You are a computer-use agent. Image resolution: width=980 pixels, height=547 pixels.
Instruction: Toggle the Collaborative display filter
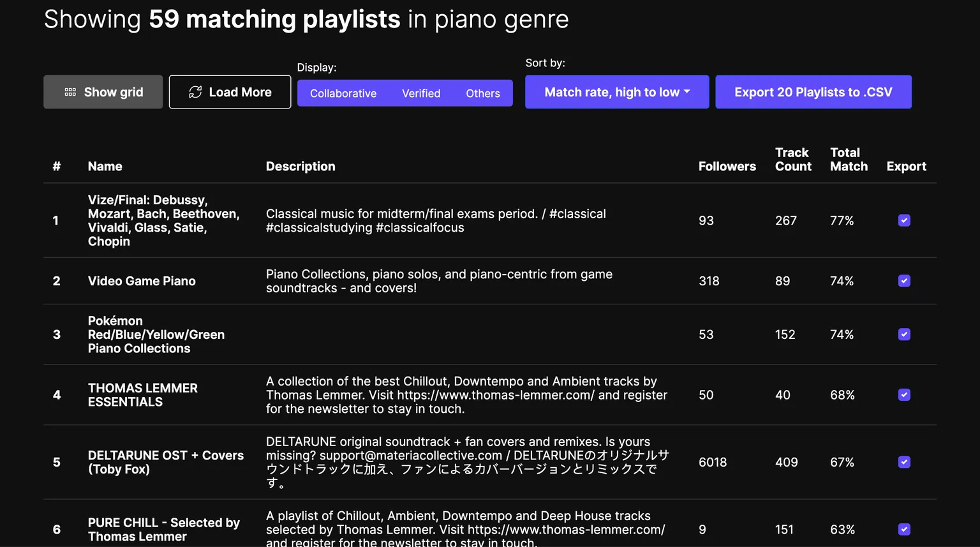343,93
